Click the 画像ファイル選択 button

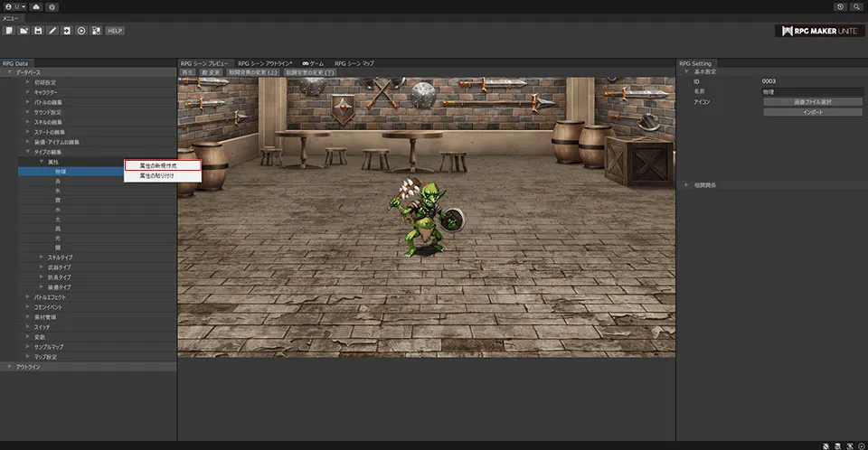(813, 102)
